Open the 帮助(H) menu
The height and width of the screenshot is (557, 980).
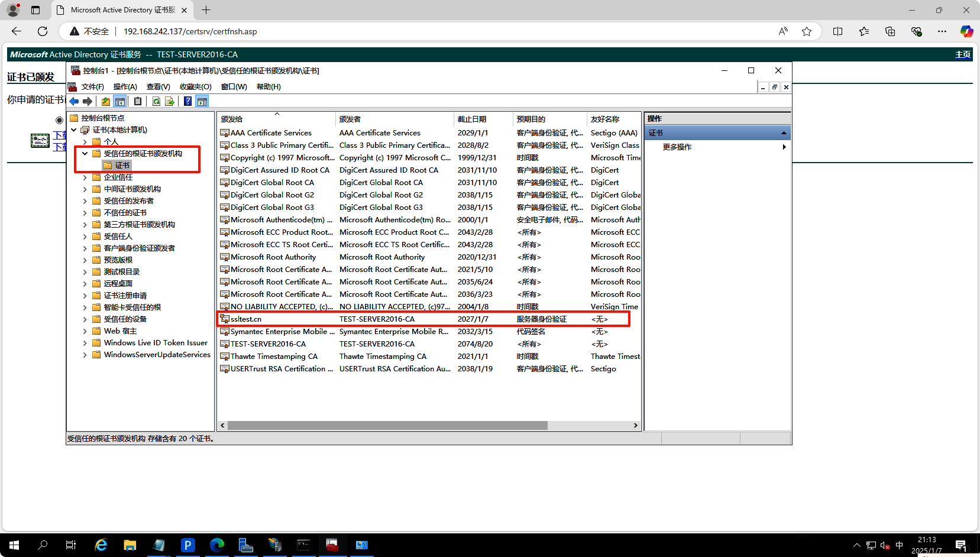pos(269,87)
